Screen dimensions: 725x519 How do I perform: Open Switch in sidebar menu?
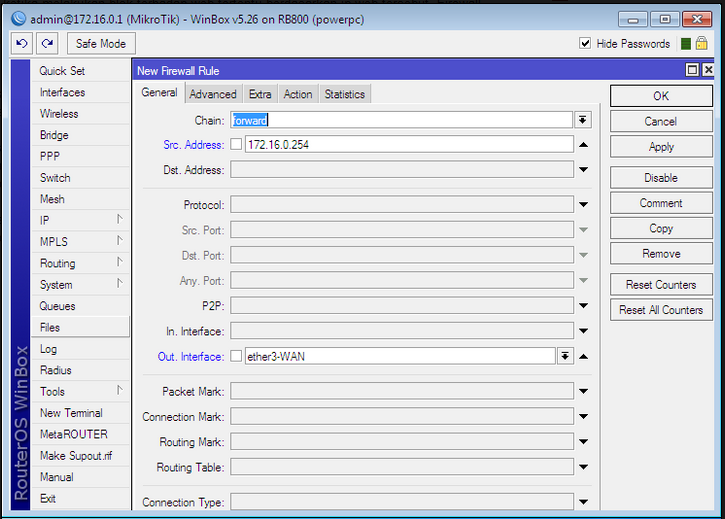tap(80, 178)
